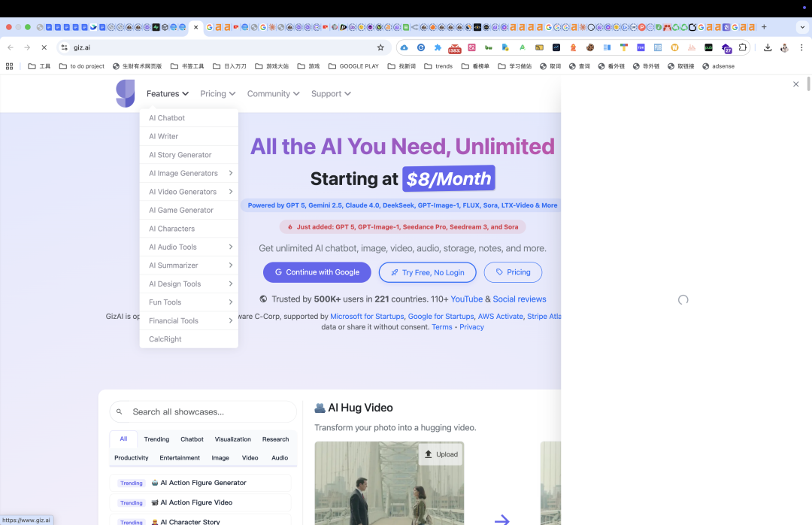812x525 pixels.
Task: Open the Features menu
Action: click(x=167, y=94)
